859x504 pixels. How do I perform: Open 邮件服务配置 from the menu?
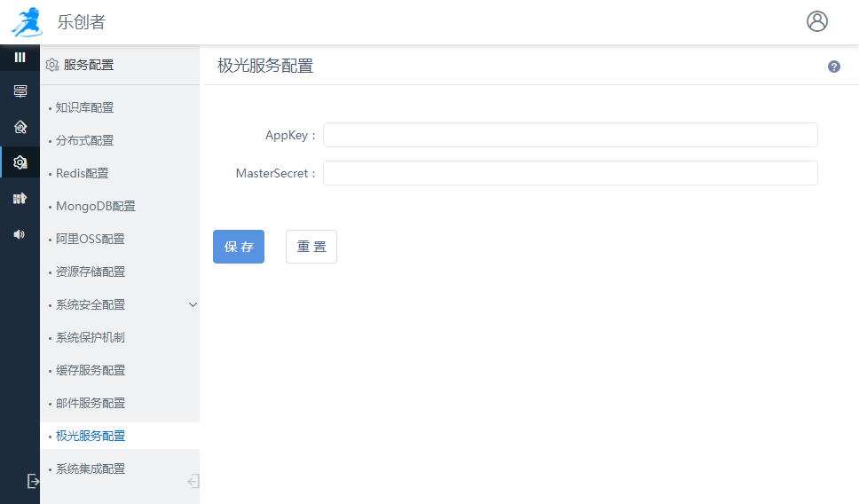[90, 403]
